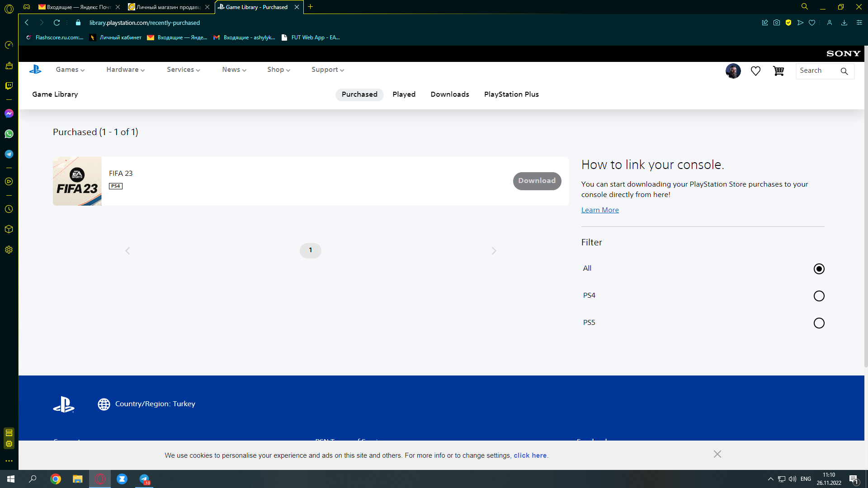Expand the Services dropdown menu
The image size is (868, 488).
click(183, 70)
